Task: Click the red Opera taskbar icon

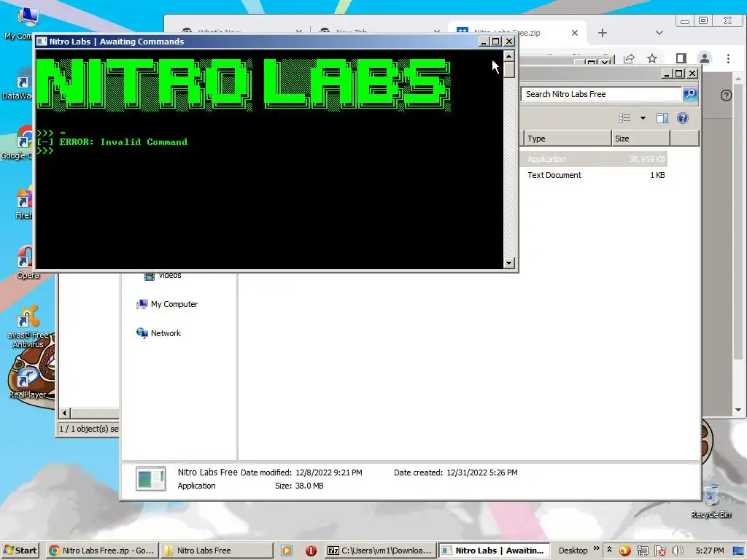Action: (311, 551)
